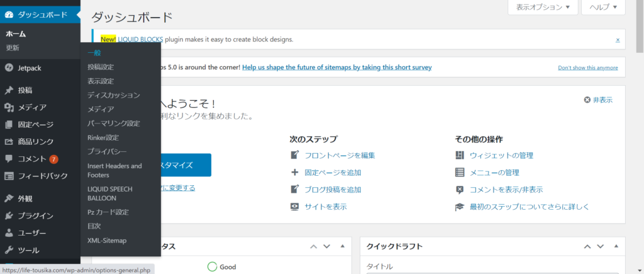Screen dimensions: 644x274
Task: Click the edit icon beside フロントページを編集
Action: click(294, 155)
